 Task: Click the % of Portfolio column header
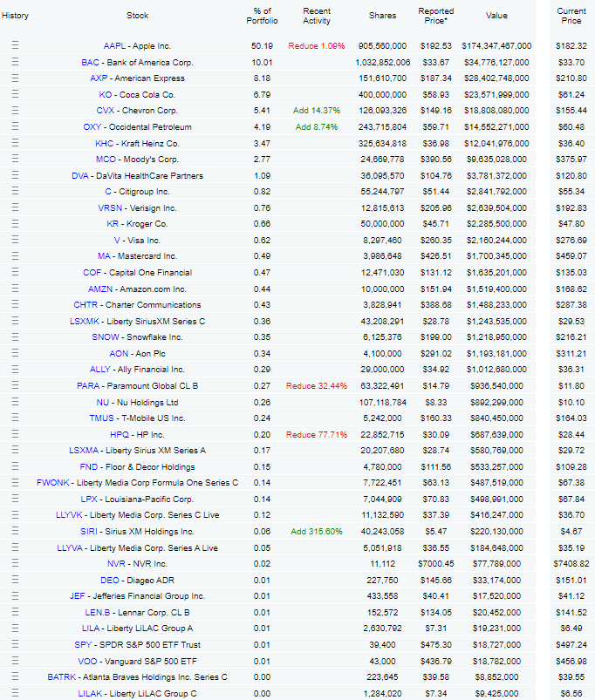pos(263,16)
